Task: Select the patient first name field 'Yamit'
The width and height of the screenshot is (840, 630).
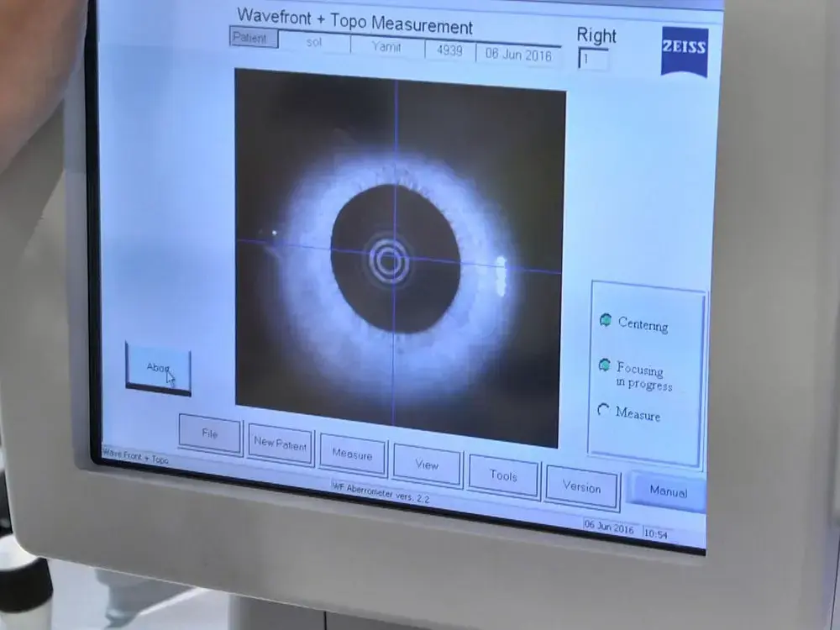Action: click(x=386, y=47)
